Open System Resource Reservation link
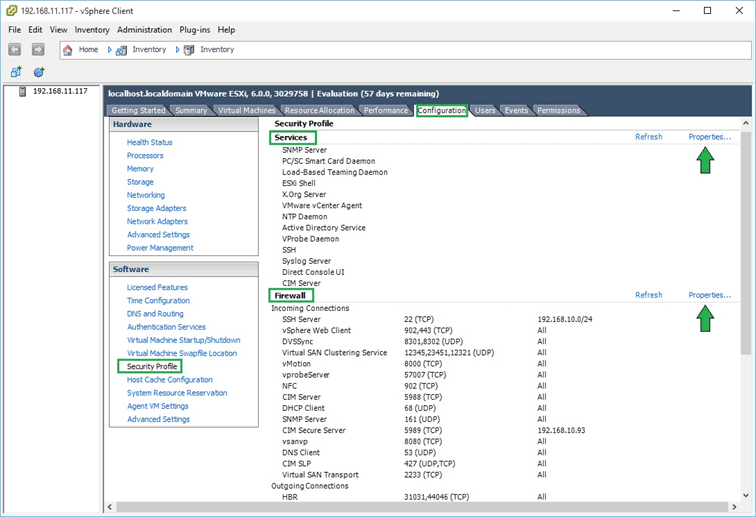 tap(177, 393)
